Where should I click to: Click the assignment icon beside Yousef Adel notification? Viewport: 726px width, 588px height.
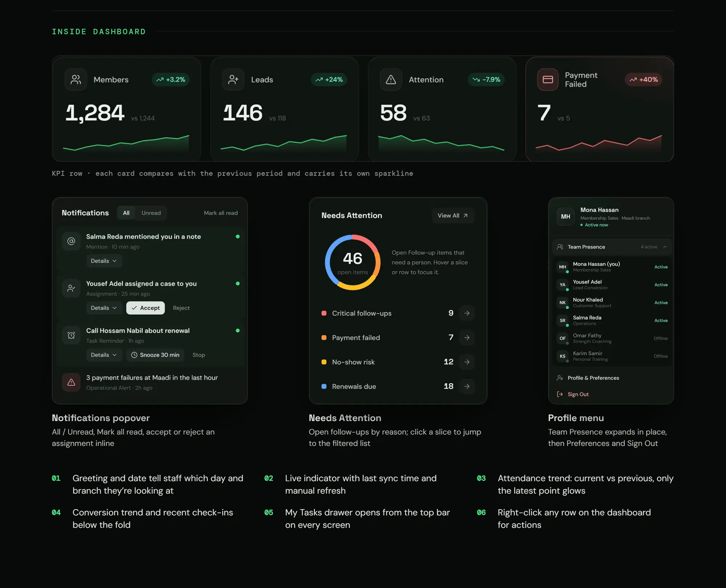pos(71,288)
